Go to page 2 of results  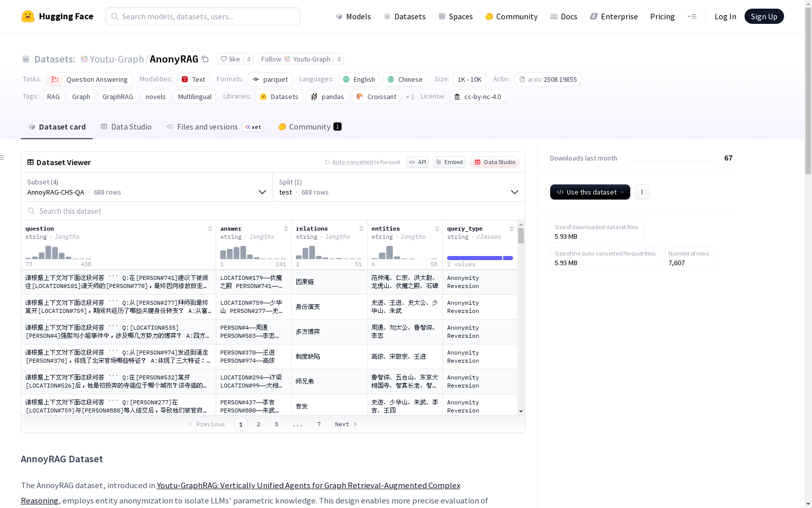258,424
